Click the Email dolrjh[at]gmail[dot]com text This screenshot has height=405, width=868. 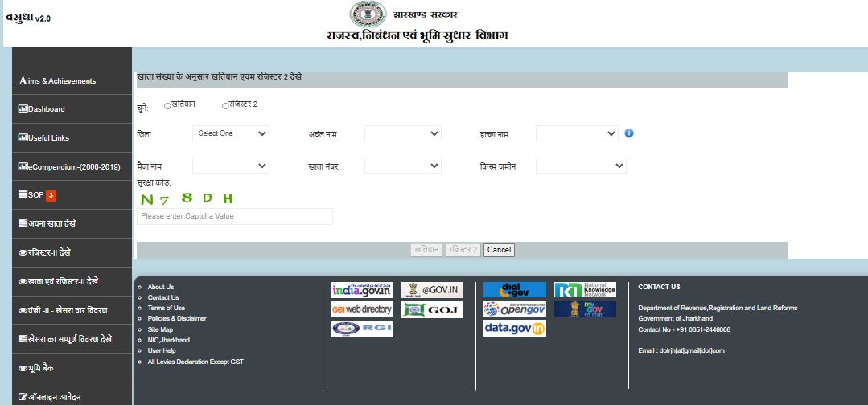point(681,351)
